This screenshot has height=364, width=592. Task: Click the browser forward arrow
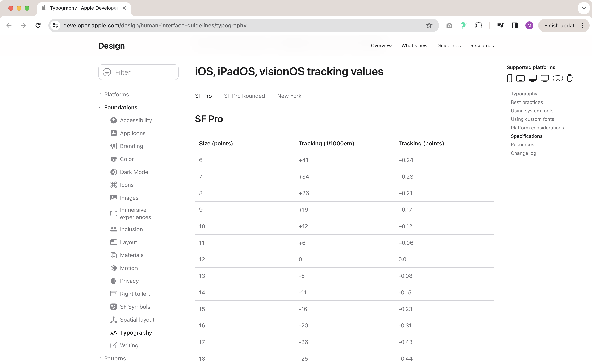pyautogui.click(x=23, y=25)
